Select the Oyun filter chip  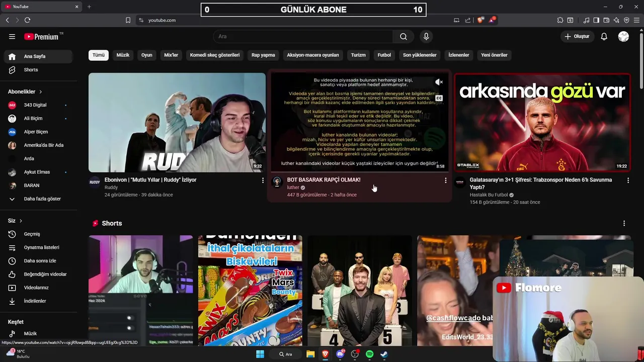[x=147, y=55]
